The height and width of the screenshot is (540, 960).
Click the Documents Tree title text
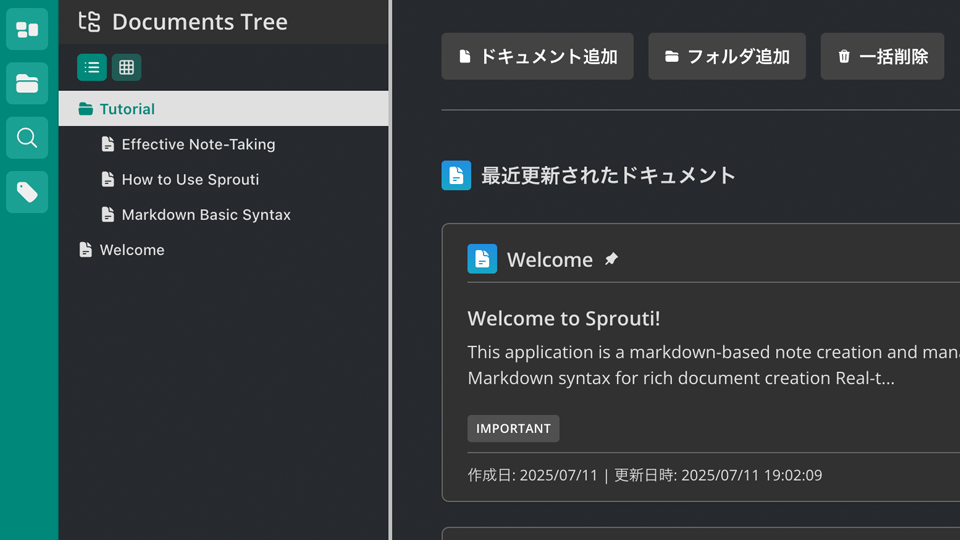tap(200, 22)
